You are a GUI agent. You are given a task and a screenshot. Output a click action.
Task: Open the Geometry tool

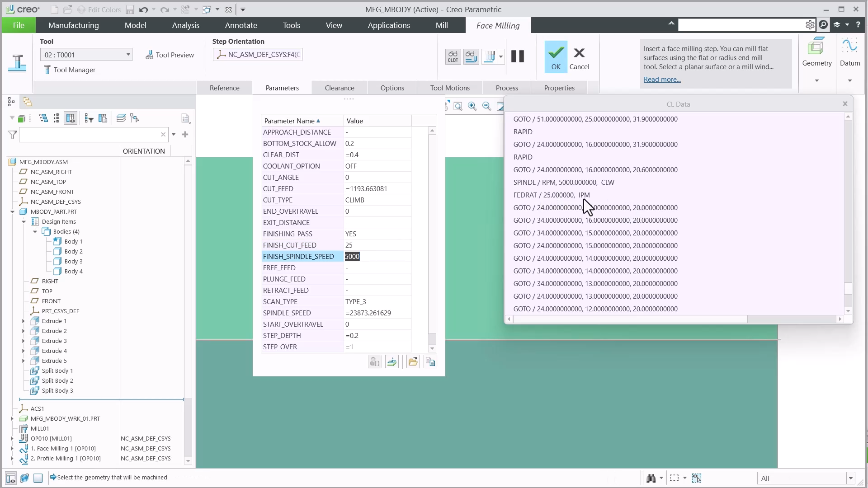point(817,53)
